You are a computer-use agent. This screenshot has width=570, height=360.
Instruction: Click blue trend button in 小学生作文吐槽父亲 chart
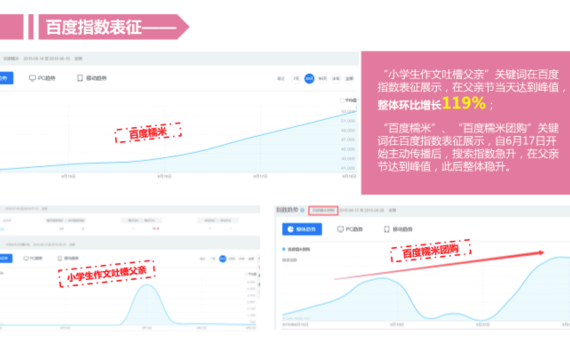[x=6, y=258]
